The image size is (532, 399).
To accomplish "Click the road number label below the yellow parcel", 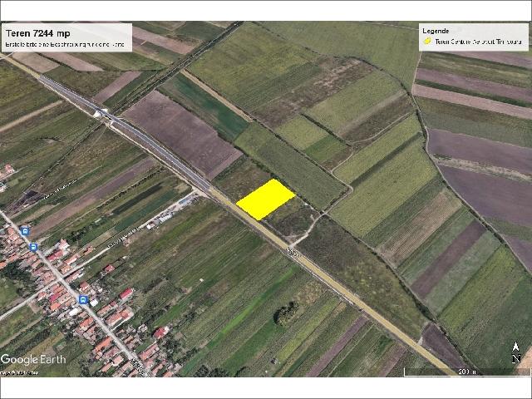I will click(291, 250).
